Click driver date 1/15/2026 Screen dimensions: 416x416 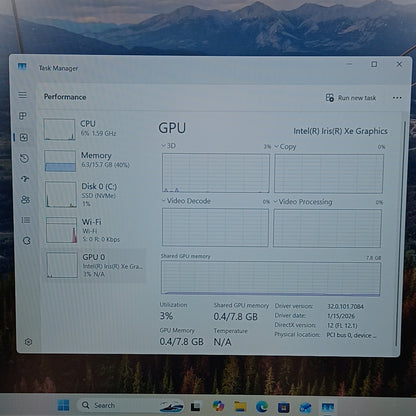341,316
